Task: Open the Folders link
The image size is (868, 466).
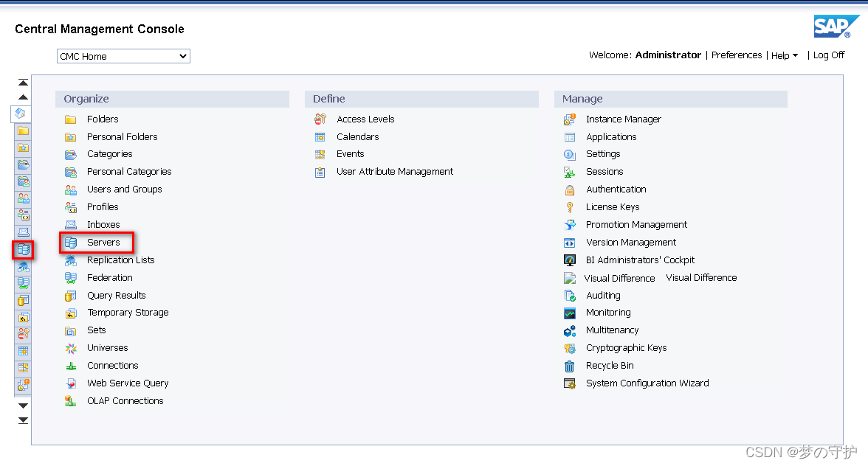Action: pyautogui.click(x=103, y=119)
